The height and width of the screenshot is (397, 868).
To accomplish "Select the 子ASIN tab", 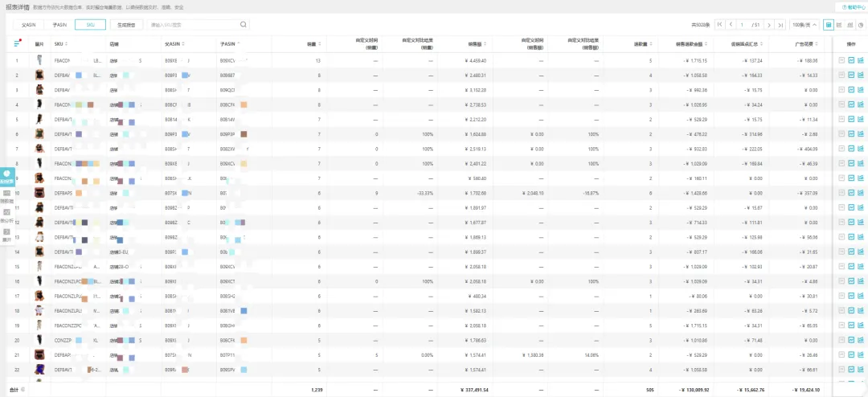I will [x=59, y=24].
